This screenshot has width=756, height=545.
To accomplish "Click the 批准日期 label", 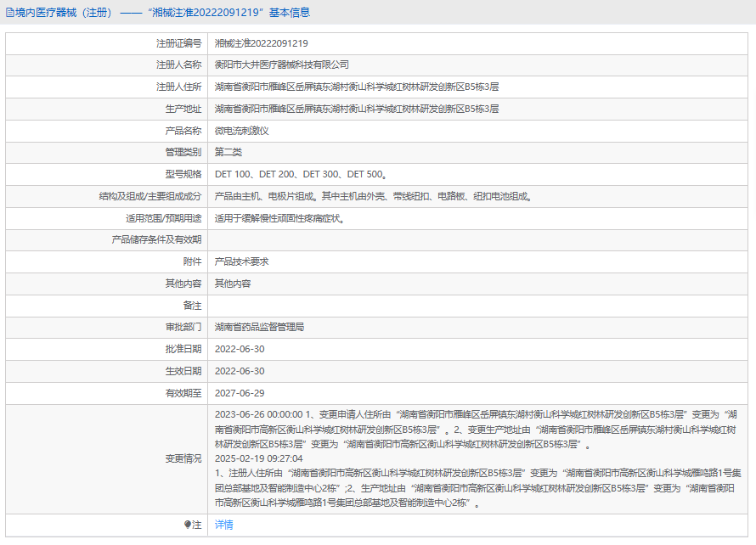I will 183,349.
